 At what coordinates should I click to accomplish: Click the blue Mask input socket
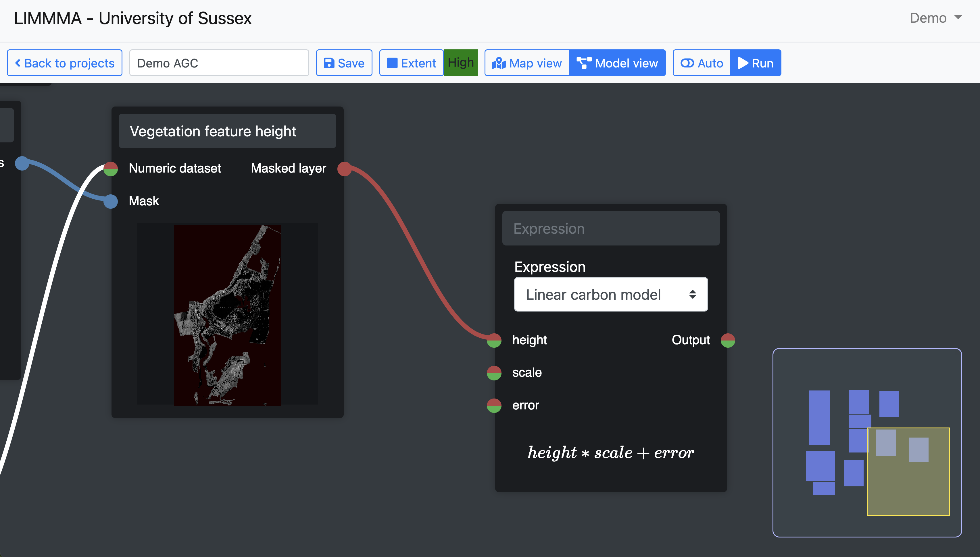pyautogui.click(x=111, y=201)
